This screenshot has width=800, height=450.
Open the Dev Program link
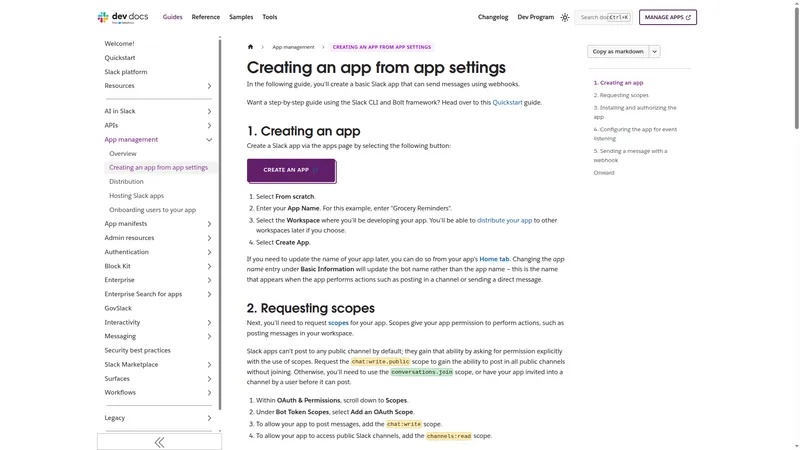coord(536,17)
